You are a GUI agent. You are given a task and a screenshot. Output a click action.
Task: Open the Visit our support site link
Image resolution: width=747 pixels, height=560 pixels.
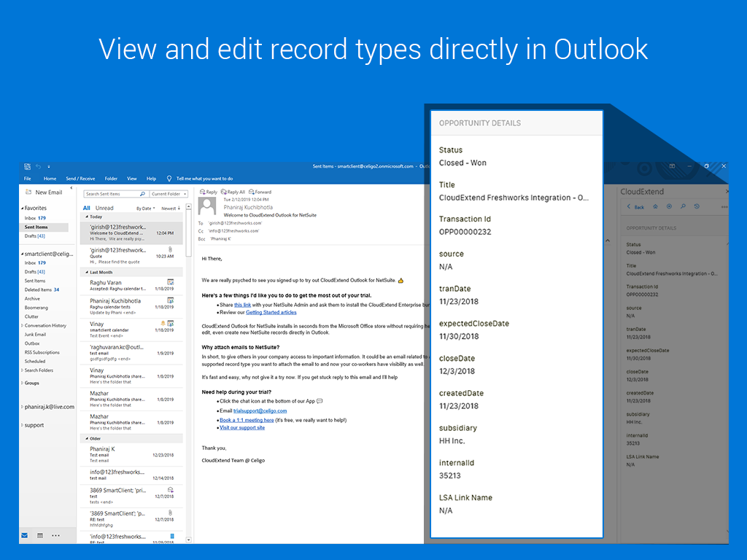(x=242, y=427)
